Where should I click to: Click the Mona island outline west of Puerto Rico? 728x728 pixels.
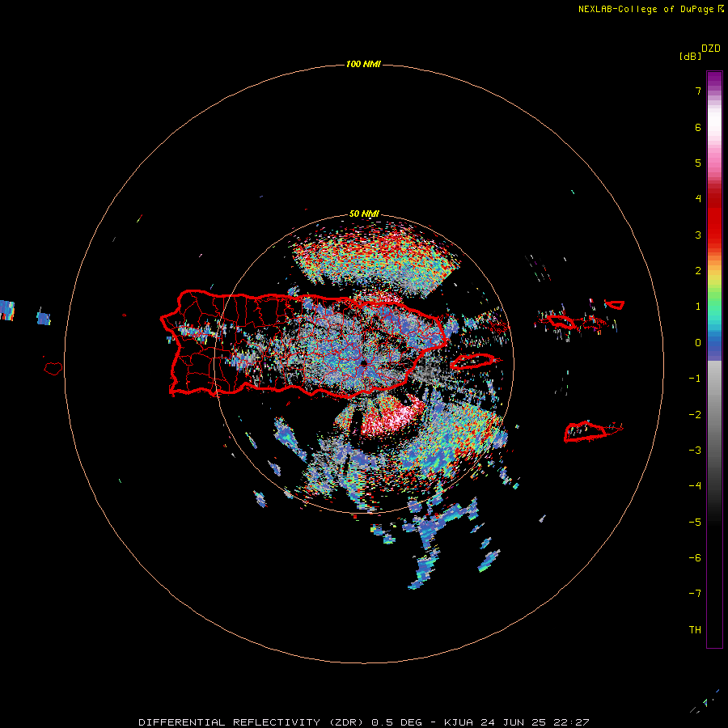[x=53, y=368]
